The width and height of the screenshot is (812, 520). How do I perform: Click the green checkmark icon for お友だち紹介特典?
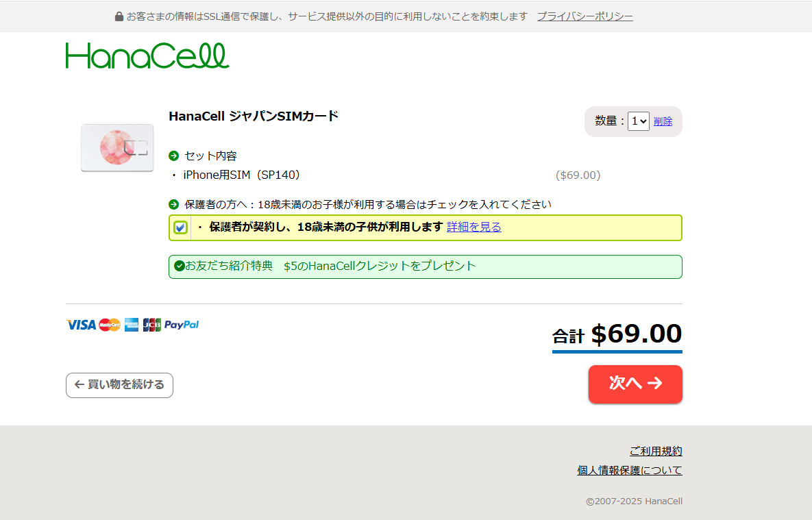click(x=180, y=267)
